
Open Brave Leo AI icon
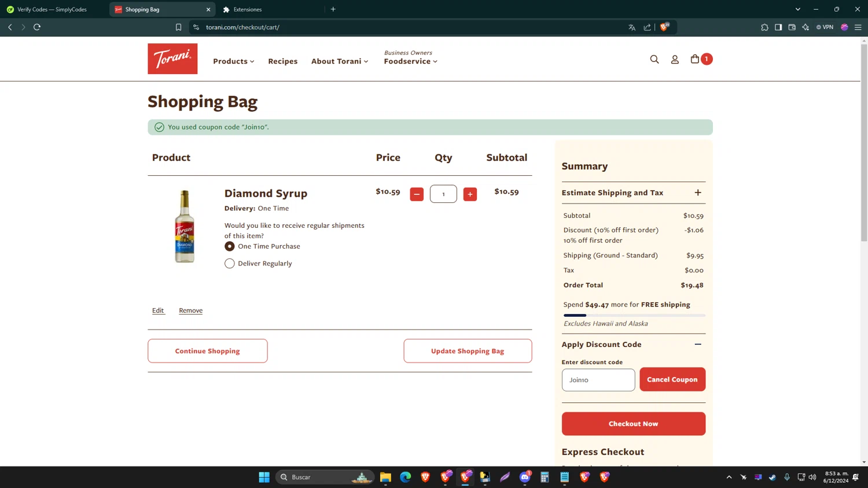tap(806, 27)
